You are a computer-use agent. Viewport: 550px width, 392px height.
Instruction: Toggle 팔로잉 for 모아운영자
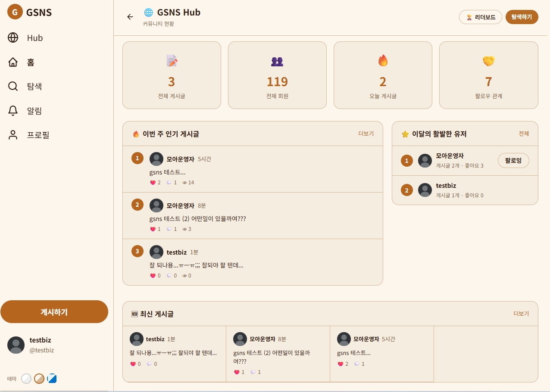513,160
